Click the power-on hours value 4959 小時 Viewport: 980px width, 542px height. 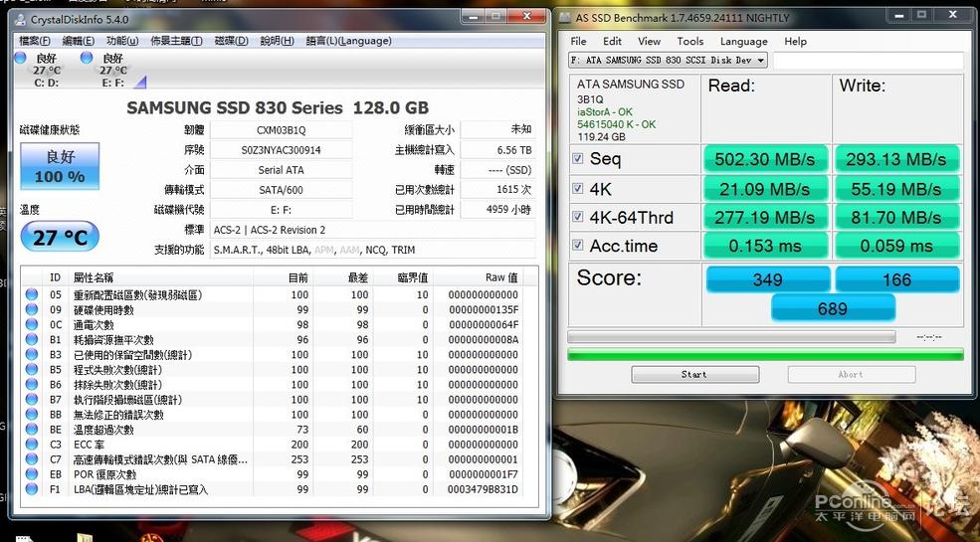coord(497,210)
